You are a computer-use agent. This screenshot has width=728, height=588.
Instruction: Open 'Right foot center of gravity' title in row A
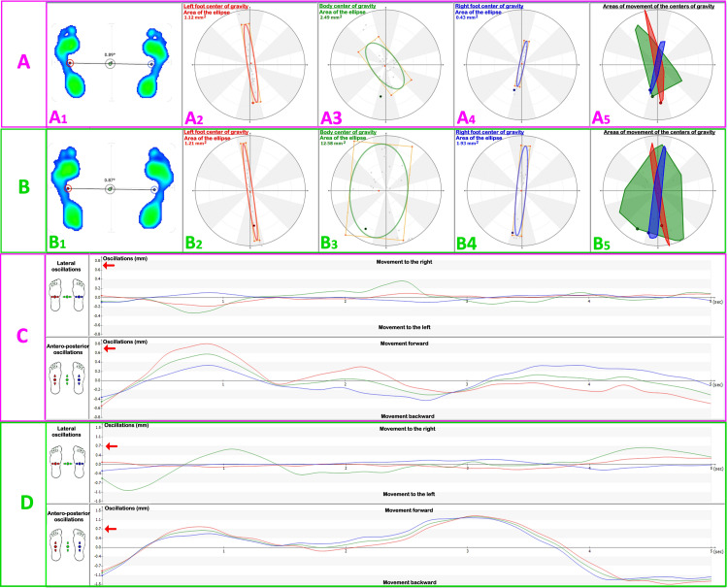[489, 7]
